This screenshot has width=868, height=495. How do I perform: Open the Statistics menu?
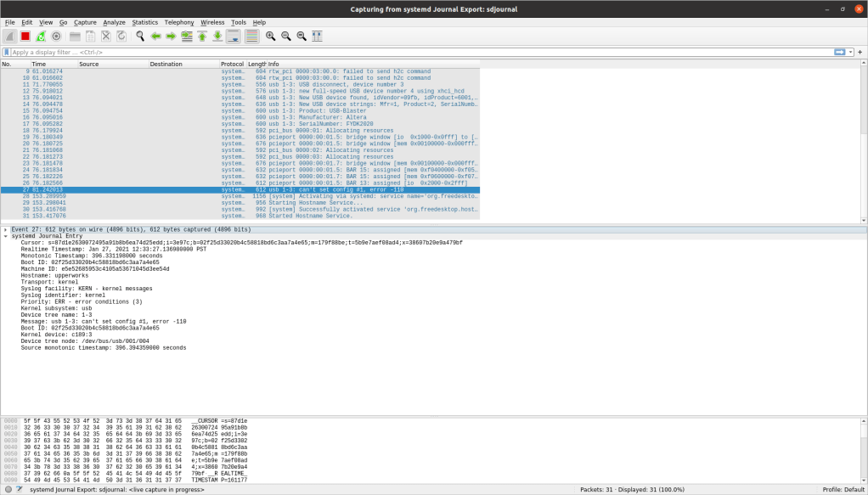point(144,22)
